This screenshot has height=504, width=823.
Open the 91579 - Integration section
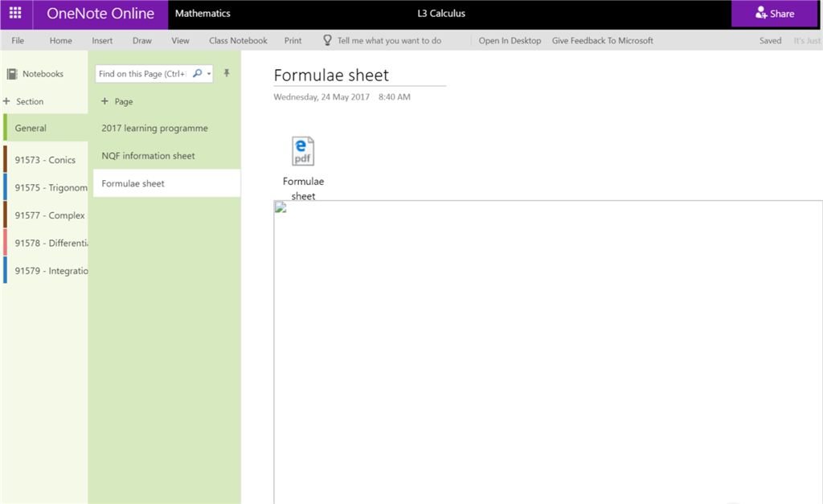pos(46,270)
